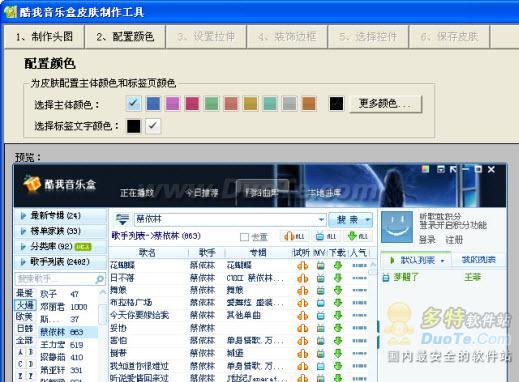Click the 更多颜色... button
This screenshot has width=519, height=382.
point(385,104)
